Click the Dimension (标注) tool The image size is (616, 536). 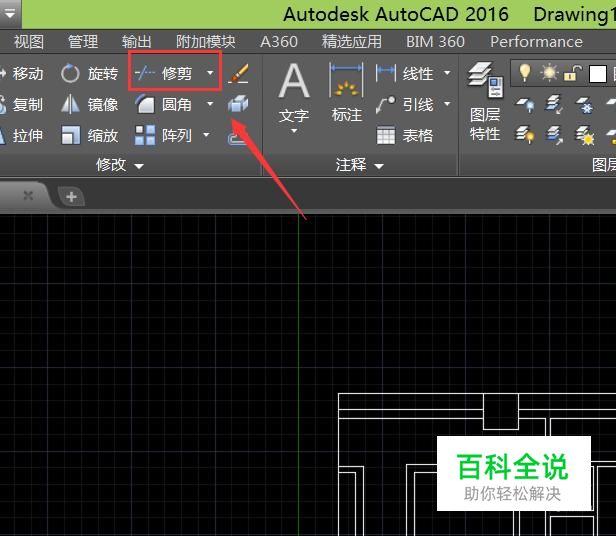(346, 93)
